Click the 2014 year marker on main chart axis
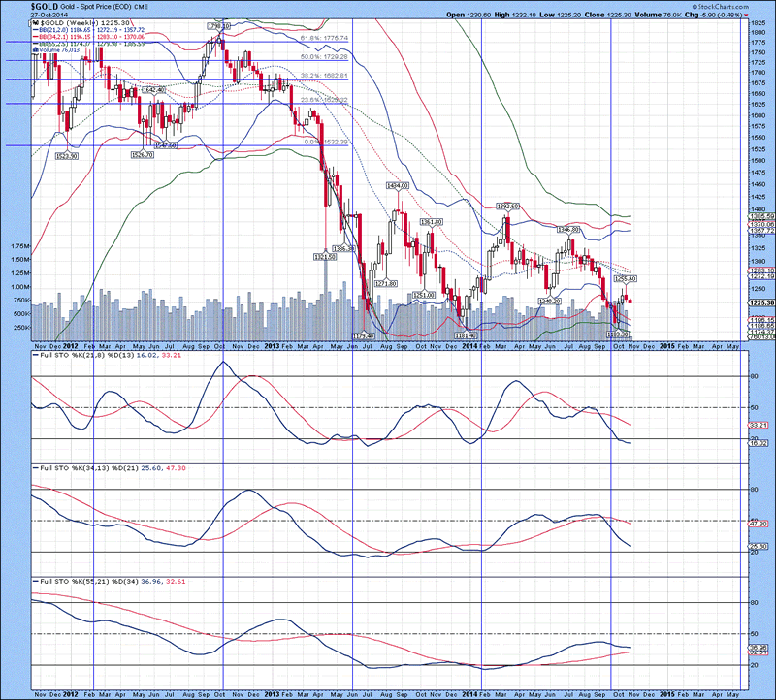Image resolution: width=776 pixels, height=700 pixels. 469,343
